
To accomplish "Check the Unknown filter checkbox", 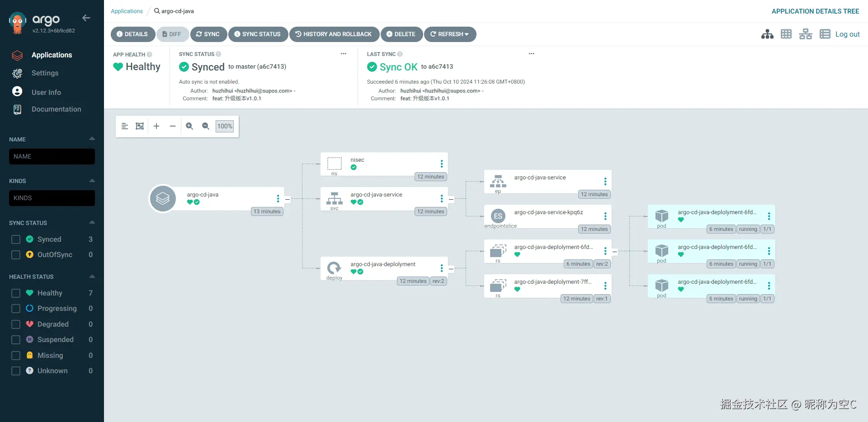I will pyautogui.click(x=16, y=371).
